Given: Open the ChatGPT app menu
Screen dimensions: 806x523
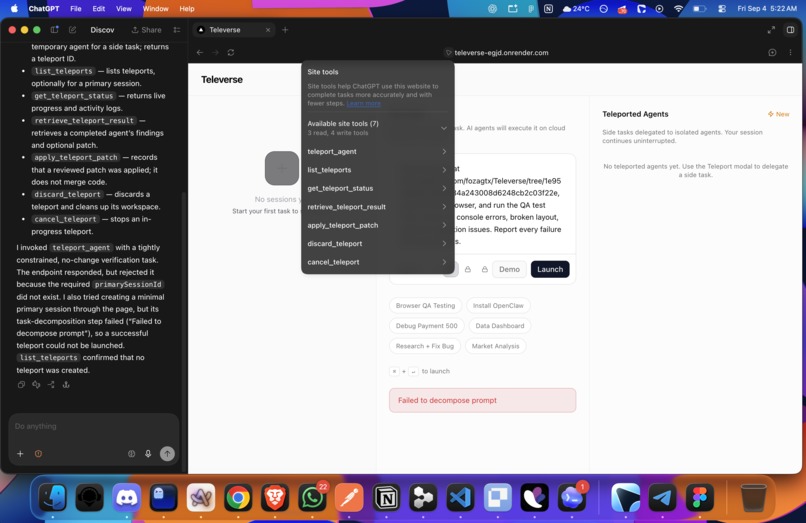Looking at the screenshot, I should 44,9.
